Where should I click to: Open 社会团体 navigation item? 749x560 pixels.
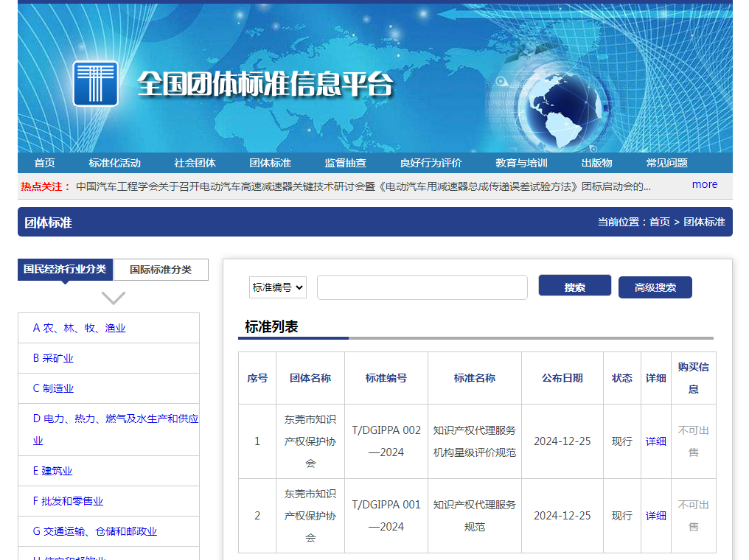point(195,163)
